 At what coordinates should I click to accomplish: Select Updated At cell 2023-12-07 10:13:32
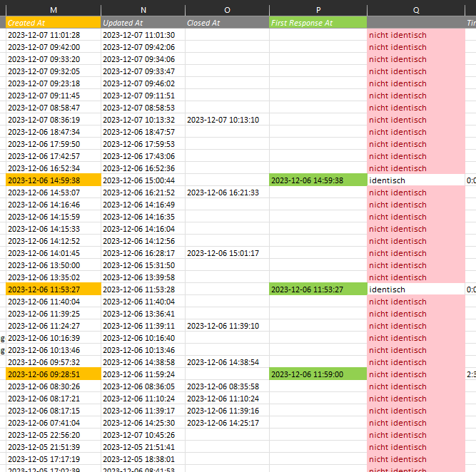coord(143,120)
